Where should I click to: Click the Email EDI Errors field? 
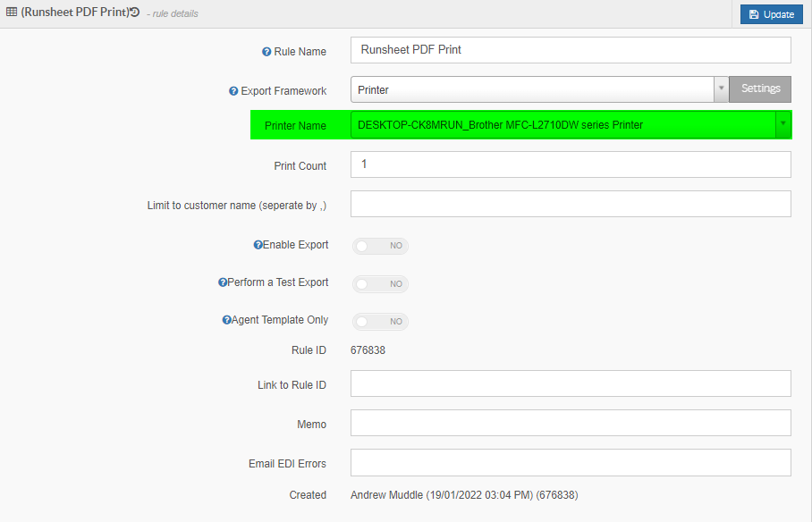pyautogui.click(x=571, y=462)
